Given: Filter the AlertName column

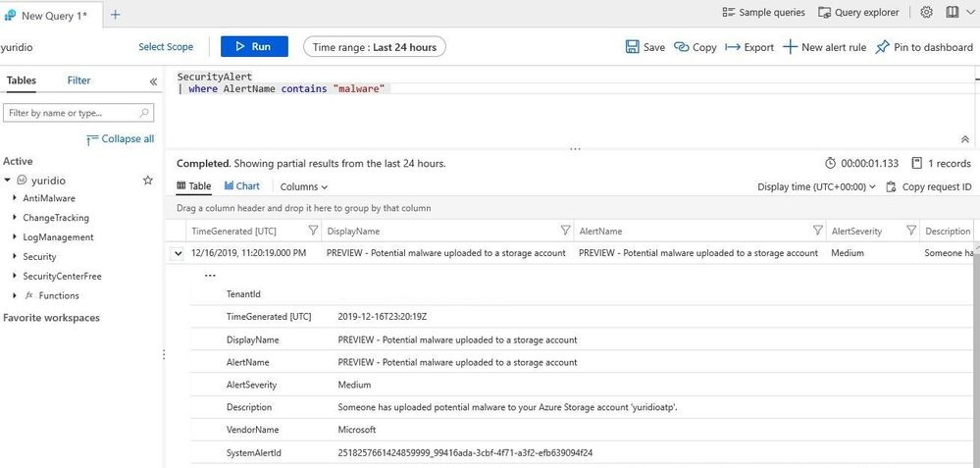Looking at the screenshot, I should coord(817,231).
